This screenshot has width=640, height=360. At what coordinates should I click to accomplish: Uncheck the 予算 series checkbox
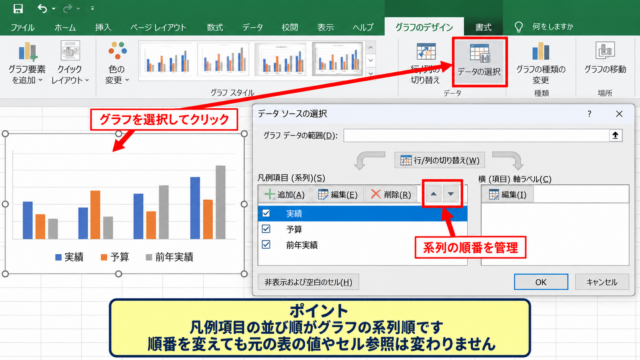(266, 229)
